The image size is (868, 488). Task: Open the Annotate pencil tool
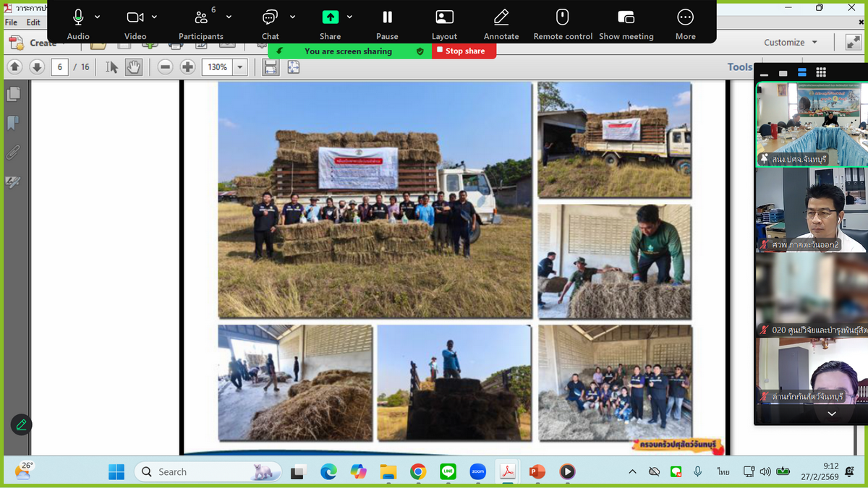pos(501,17)
